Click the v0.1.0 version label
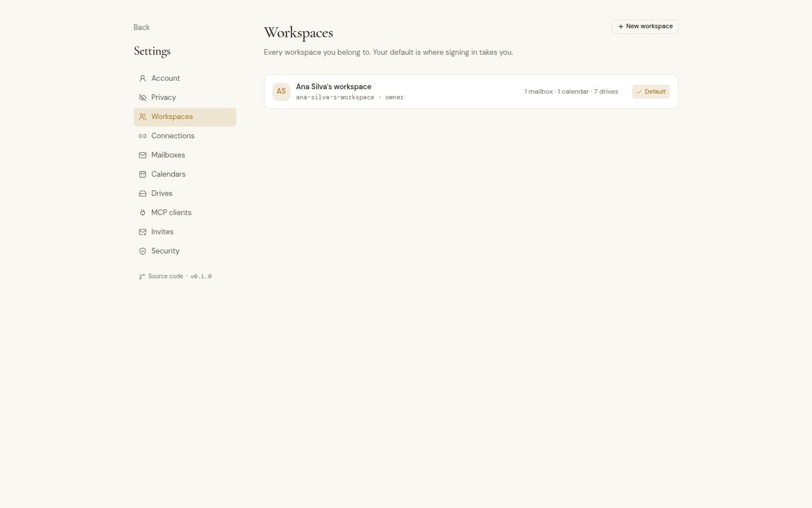The image size is (812, 508). pos(201,277)
